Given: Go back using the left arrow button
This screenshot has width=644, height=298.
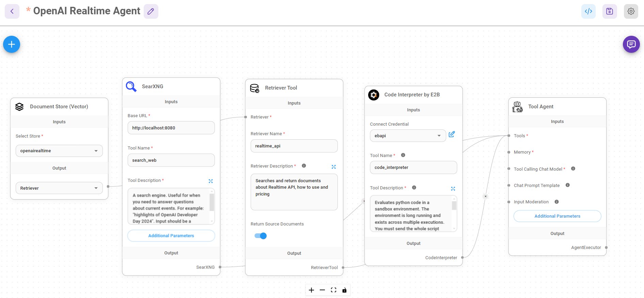Looking at the screenshot, I should tap(12, 11).
